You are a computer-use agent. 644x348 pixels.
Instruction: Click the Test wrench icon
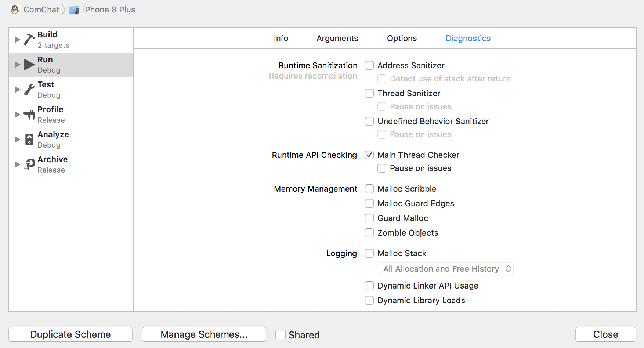click(29, 89)
